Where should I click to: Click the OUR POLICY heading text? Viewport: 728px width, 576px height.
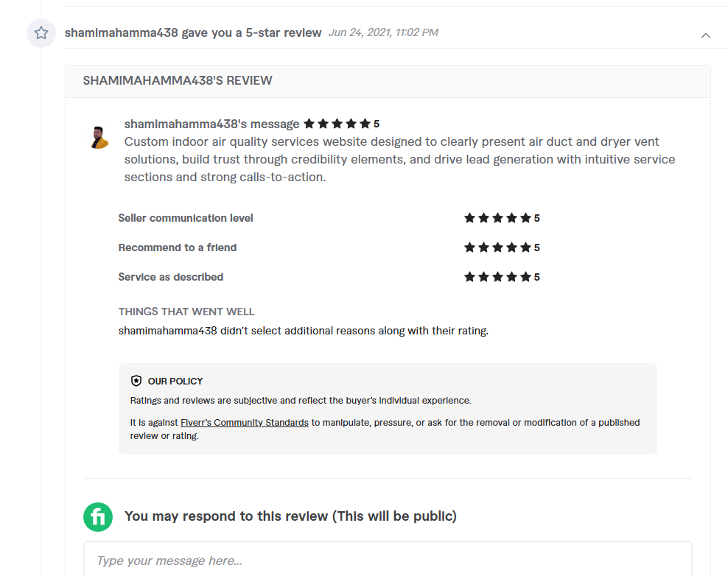point(175,382)
